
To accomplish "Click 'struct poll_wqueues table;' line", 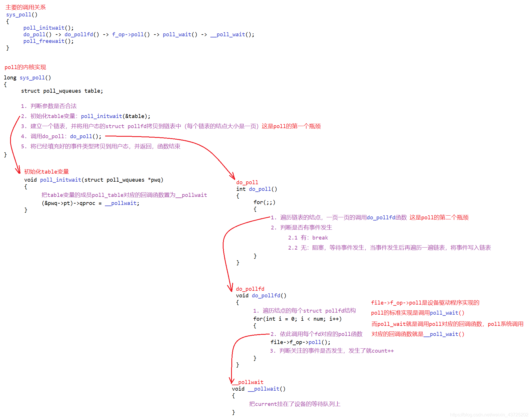I will (62, 91).
